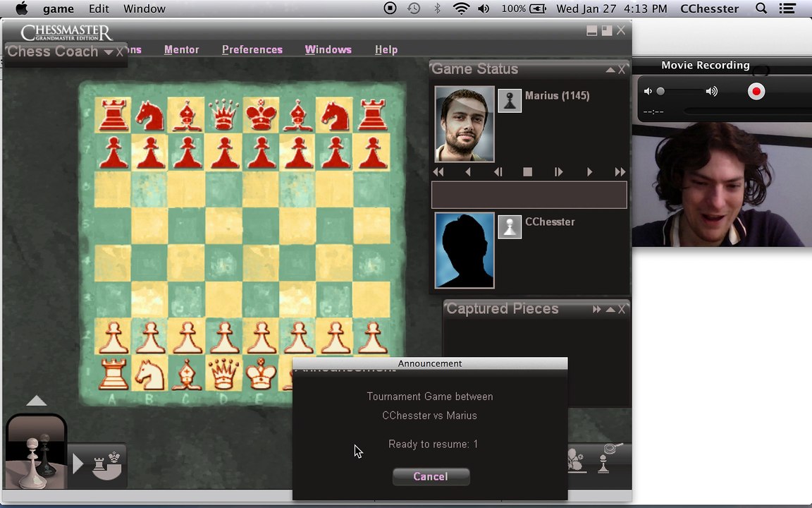Click the Time Machine menu bar icon
The width and height of the screenshot is (812, 508).
pyautogui.click(x=413, y=8)
